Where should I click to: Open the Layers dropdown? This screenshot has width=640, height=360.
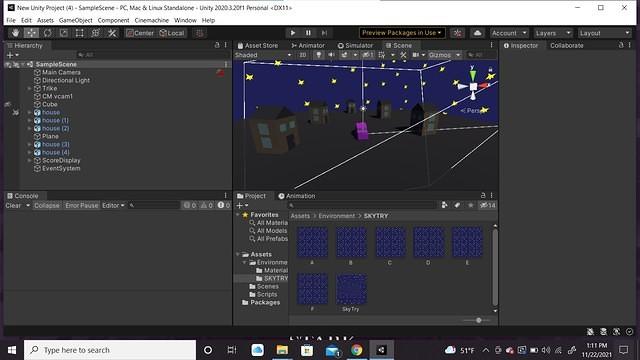pos(552,33)
